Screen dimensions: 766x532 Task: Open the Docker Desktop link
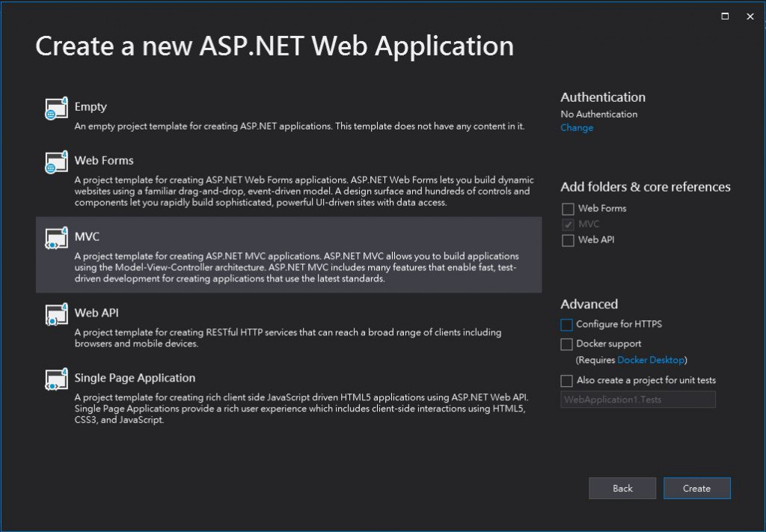coord(651,361)
